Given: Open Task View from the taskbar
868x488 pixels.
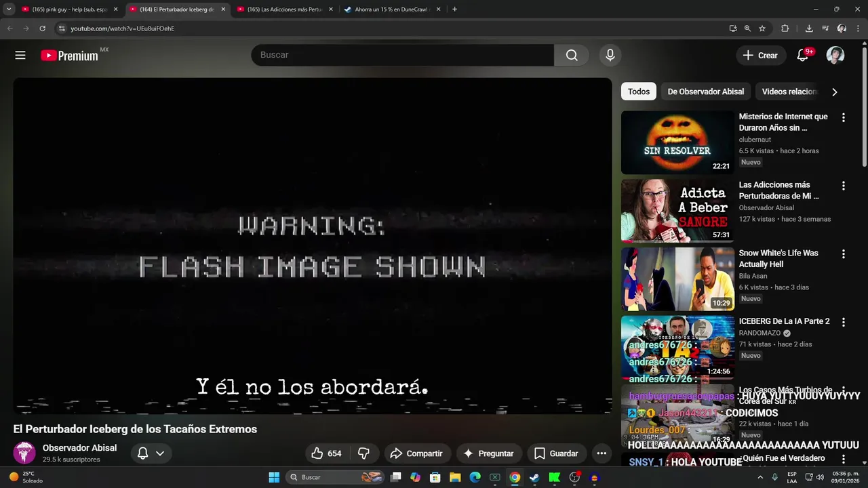Looking at the screenshot, I should (396, 477).
